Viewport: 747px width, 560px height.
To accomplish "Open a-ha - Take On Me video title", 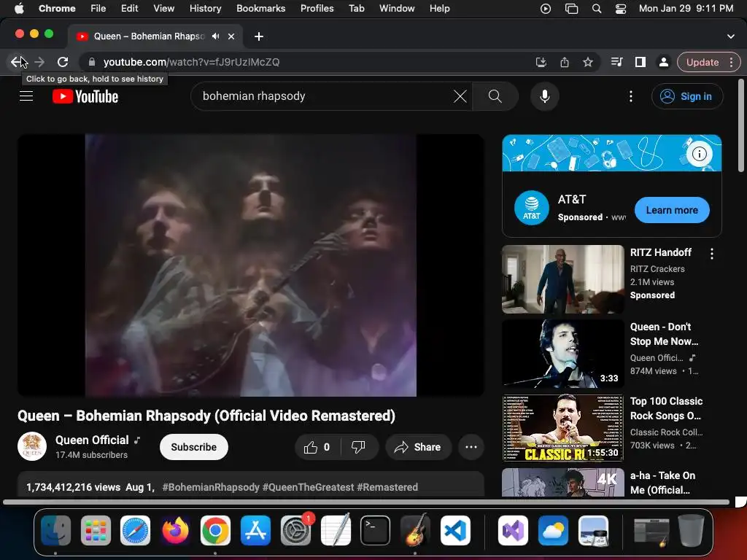I will 662,483.
